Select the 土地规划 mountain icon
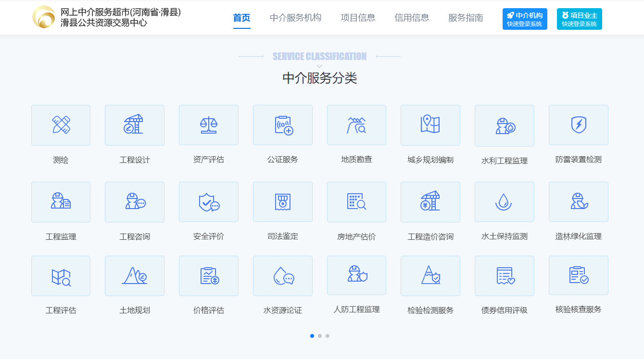The height and width of the screenshot is (359, 644). 134,276
